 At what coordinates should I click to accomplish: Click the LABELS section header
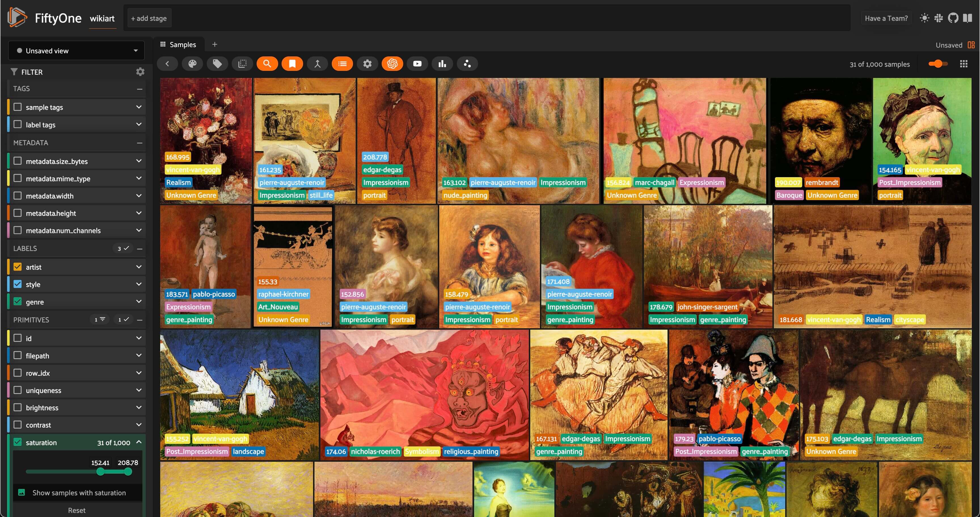click(x=25, y=248)
